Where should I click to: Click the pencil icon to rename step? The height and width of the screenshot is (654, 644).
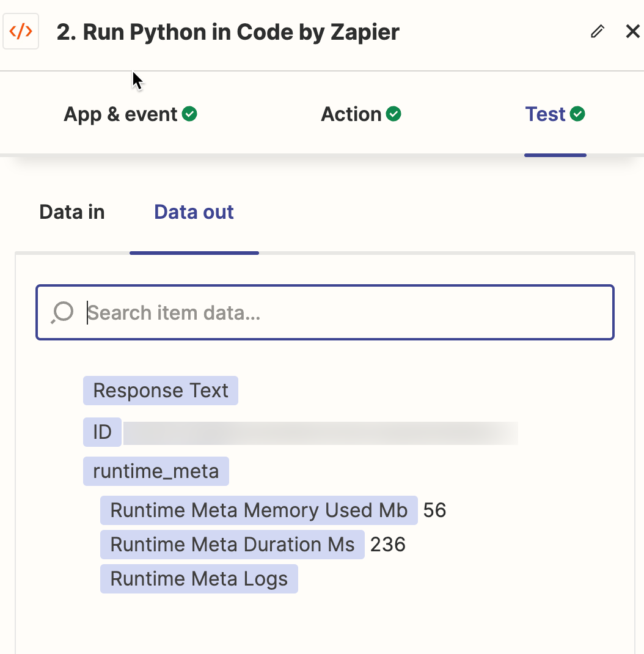598,32
